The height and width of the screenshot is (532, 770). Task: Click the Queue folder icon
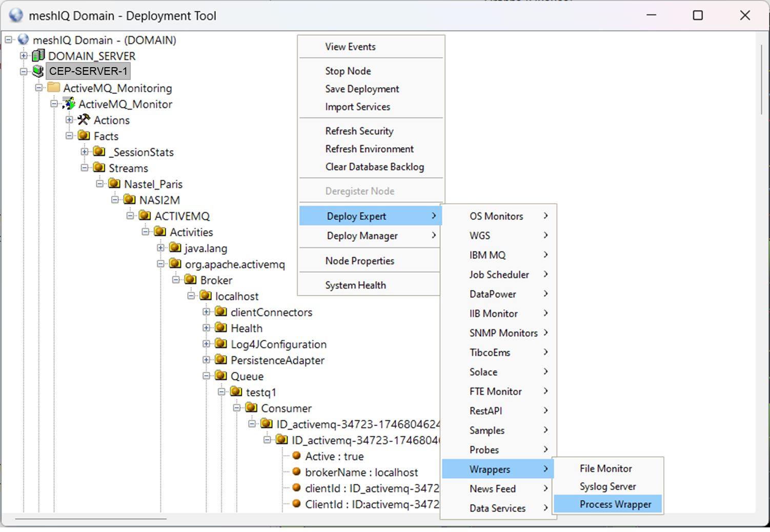[x=221, y=375]
